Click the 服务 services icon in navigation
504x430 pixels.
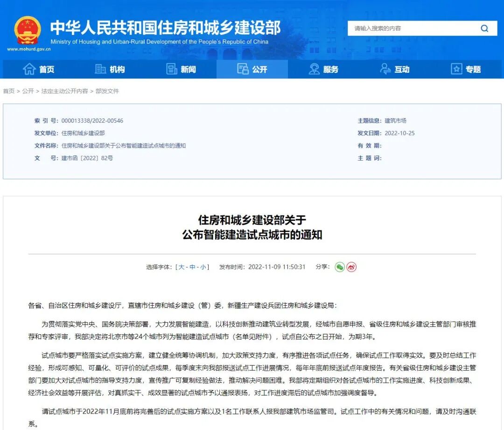tap(313, 69)
